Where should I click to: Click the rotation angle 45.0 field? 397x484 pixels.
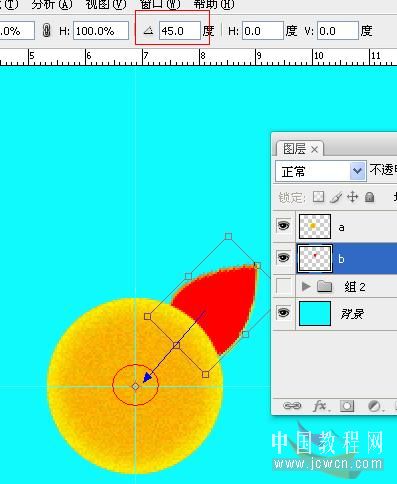click(x=180, y=31)
